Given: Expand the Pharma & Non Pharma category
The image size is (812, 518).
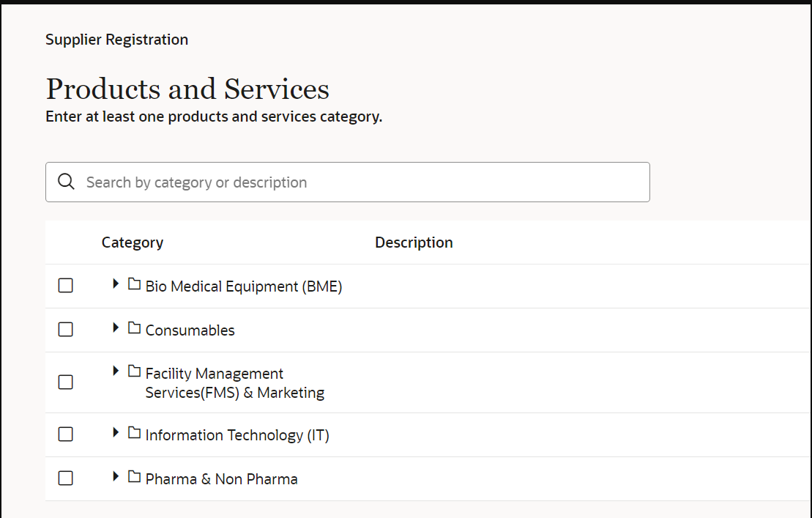Looking at the screenshot, I should click(116, 477).
